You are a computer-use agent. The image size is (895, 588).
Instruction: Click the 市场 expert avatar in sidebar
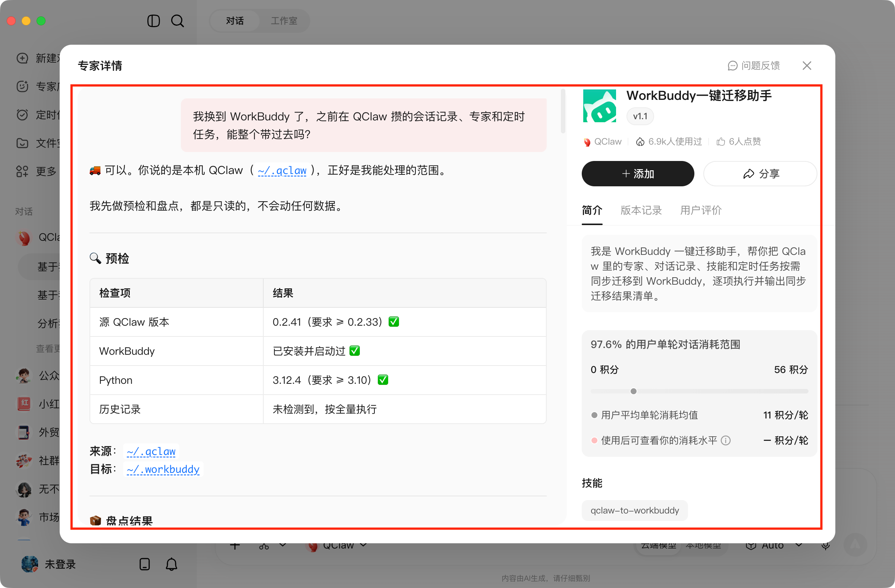click(x=24, y=518)
